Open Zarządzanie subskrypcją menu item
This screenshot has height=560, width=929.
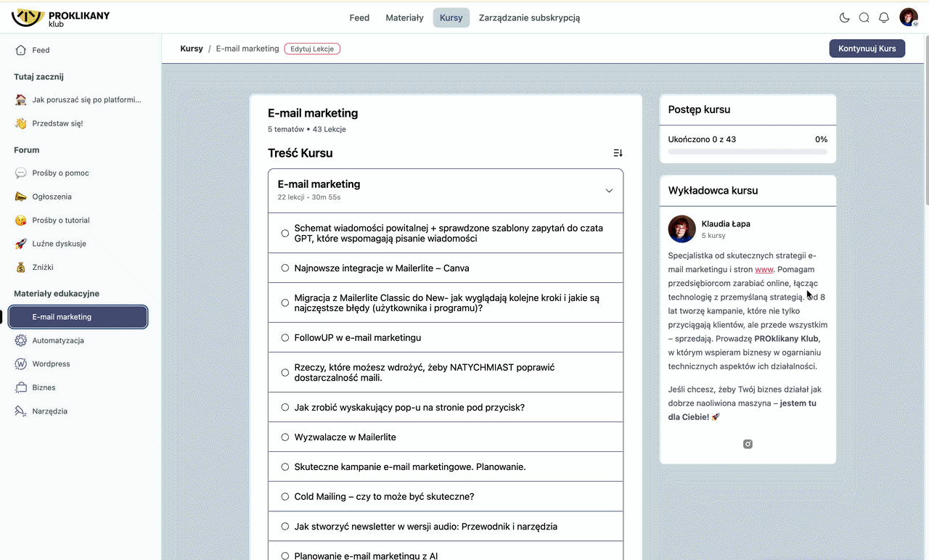(x=529, y=18)
